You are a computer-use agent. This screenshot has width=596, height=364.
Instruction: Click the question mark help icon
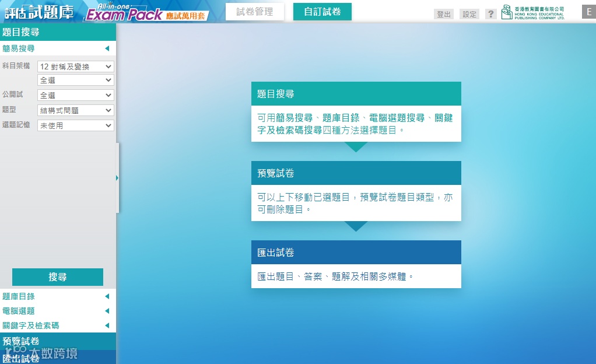coord(490,15)
